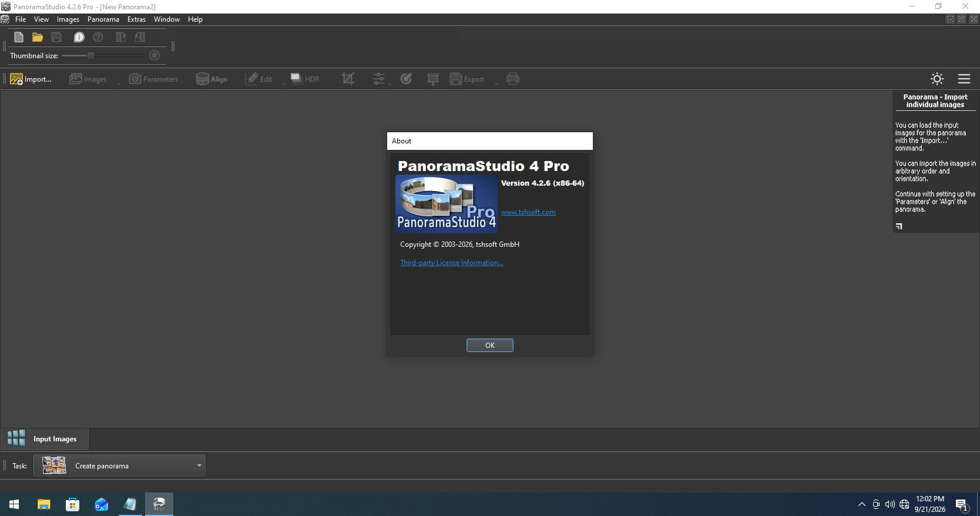Screen dimensions: 980x516
Task: Open the dropdown arrow next to Edit
Action: pyautogui.click(x=284, y=83)
